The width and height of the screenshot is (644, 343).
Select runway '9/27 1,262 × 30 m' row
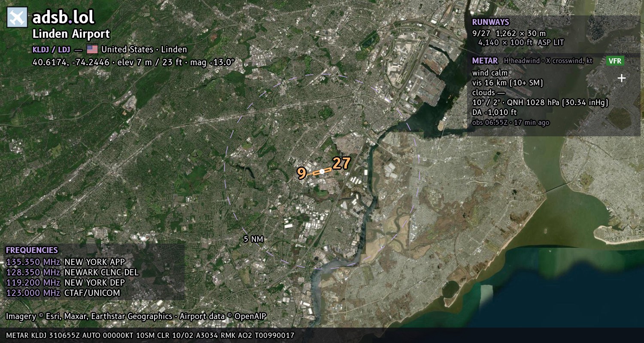[x=509, y=33]
